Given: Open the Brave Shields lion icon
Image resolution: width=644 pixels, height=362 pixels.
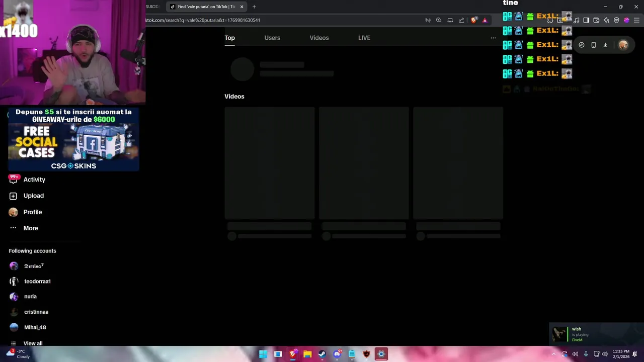Looking at the screenshot, I should pos(473,20).
